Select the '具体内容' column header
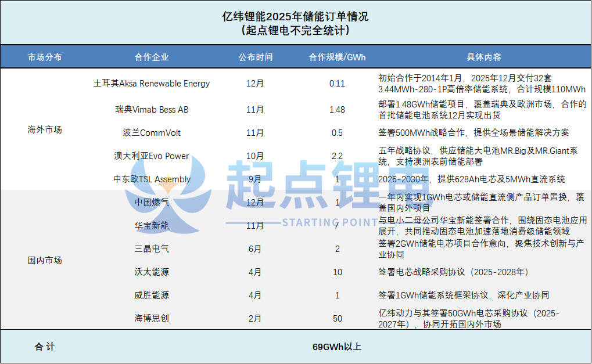This screenshot has height=364, width=592. (483, 57)
